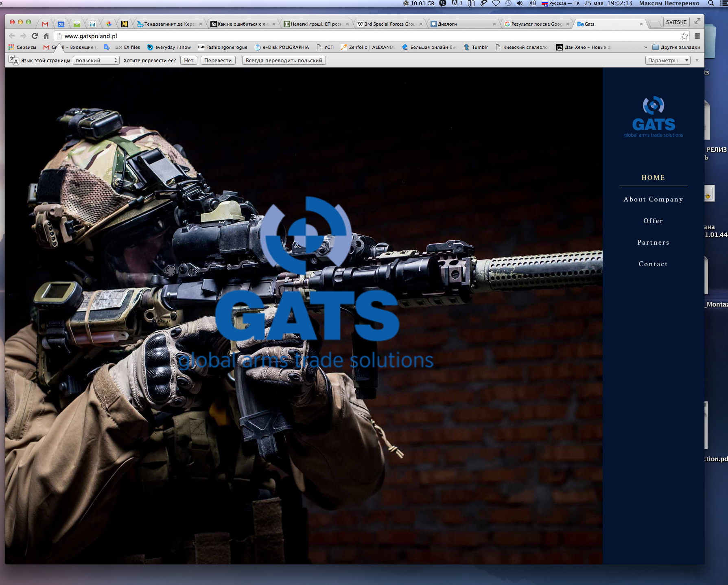
Task: Open the EX files bookmark
Action: tap(128, 47)
